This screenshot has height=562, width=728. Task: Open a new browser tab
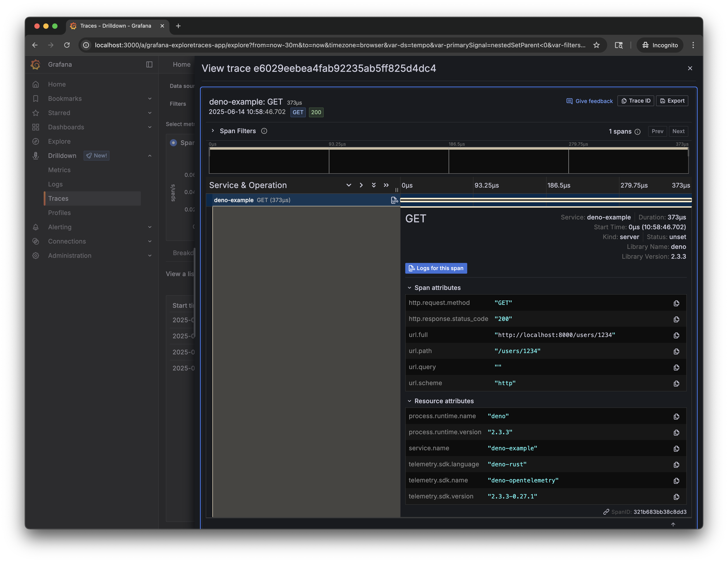178,26
